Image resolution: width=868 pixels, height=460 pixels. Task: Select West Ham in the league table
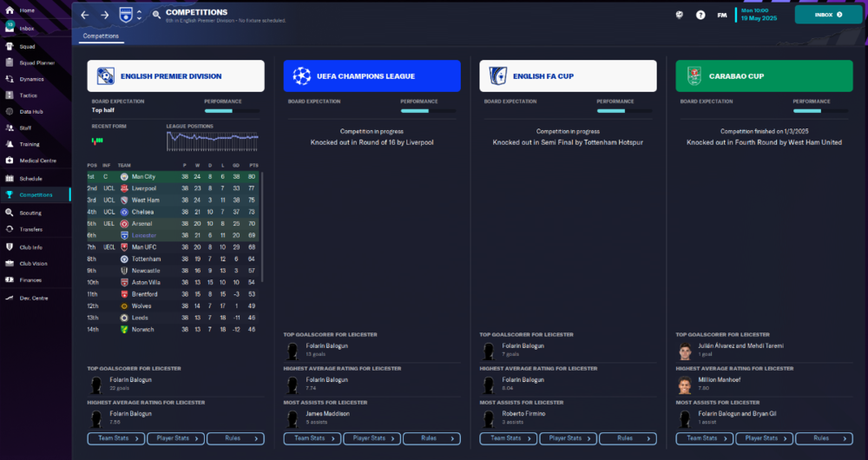(x=146, y=200)
